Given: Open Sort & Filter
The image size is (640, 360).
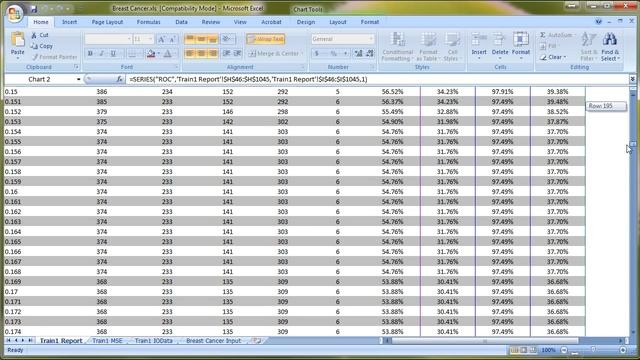Looking at the screenshot, I should click(589, 47).
